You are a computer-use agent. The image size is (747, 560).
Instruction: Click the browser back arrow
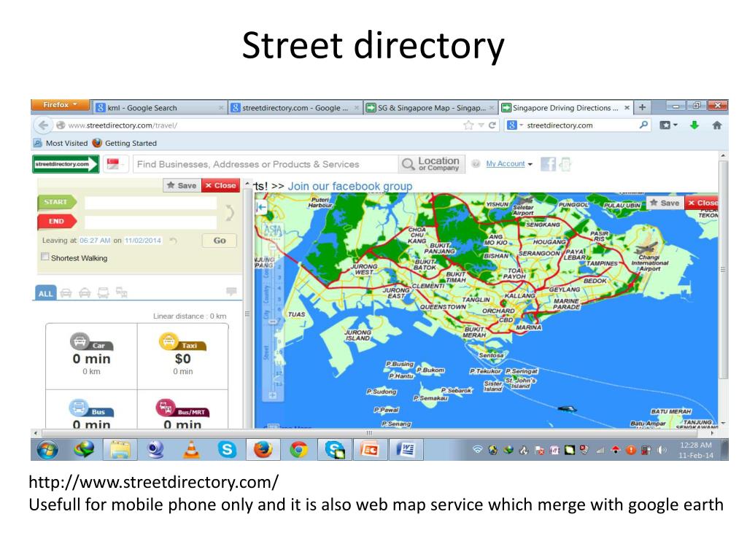(43, 125)
